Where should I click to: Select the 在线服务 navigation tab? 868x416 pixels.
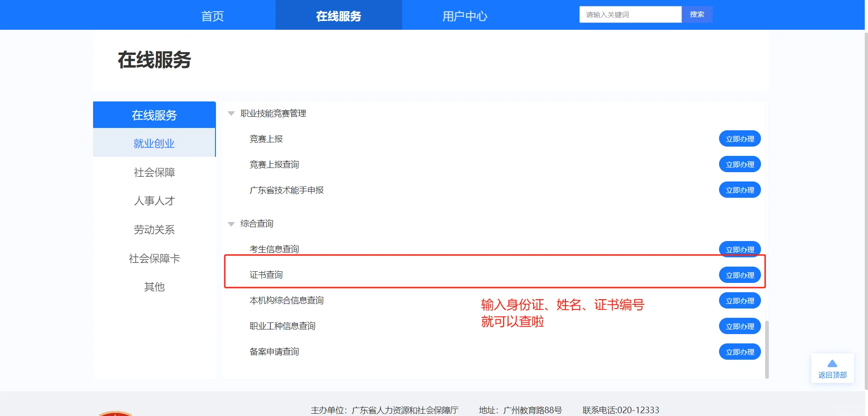pos(338,16)
